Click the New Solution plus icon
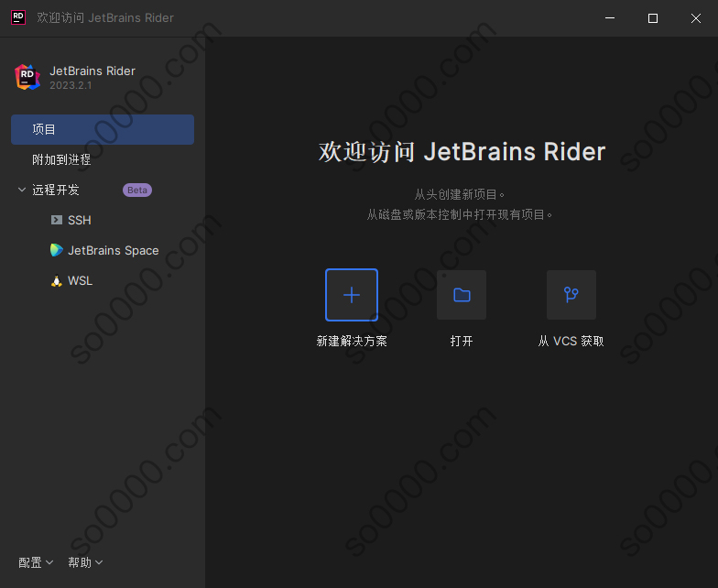Viewport: 718px width, 588px height. pyautogui.click(x=352, y=295)
